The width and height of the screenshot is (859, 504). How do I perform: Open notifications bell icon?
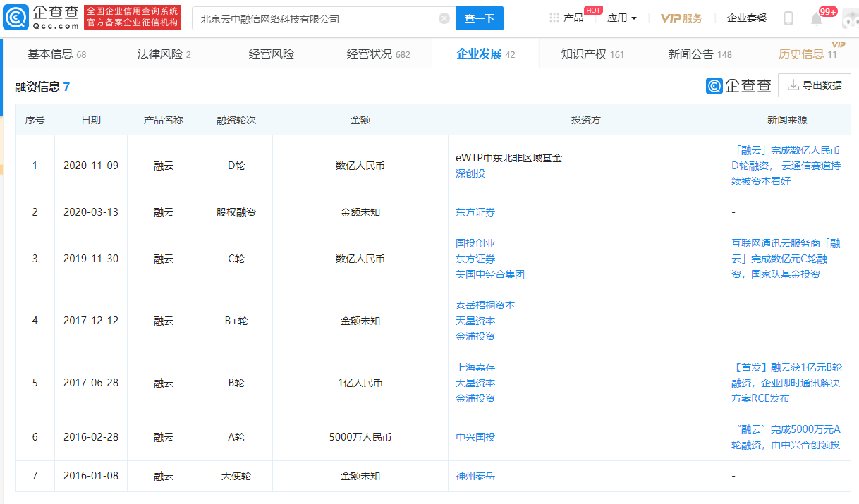tap(816, 19)
